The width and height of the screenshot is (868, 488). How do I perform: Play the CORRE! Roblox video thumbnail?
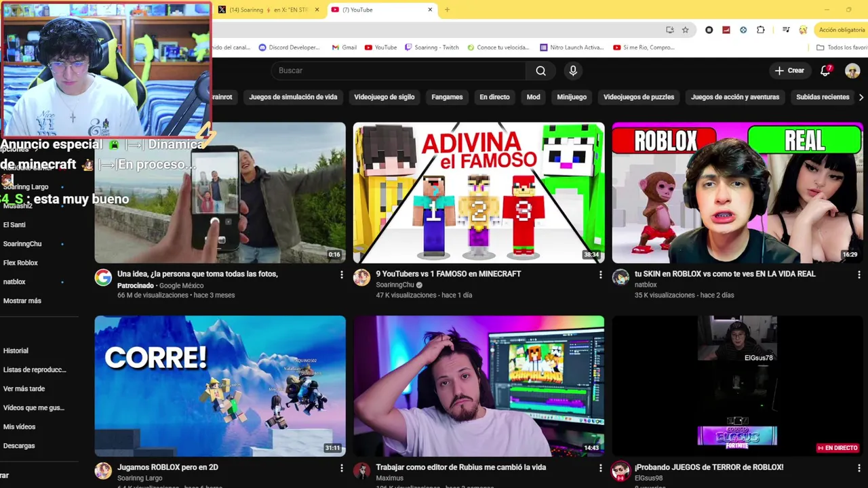[x=220, y=386]
